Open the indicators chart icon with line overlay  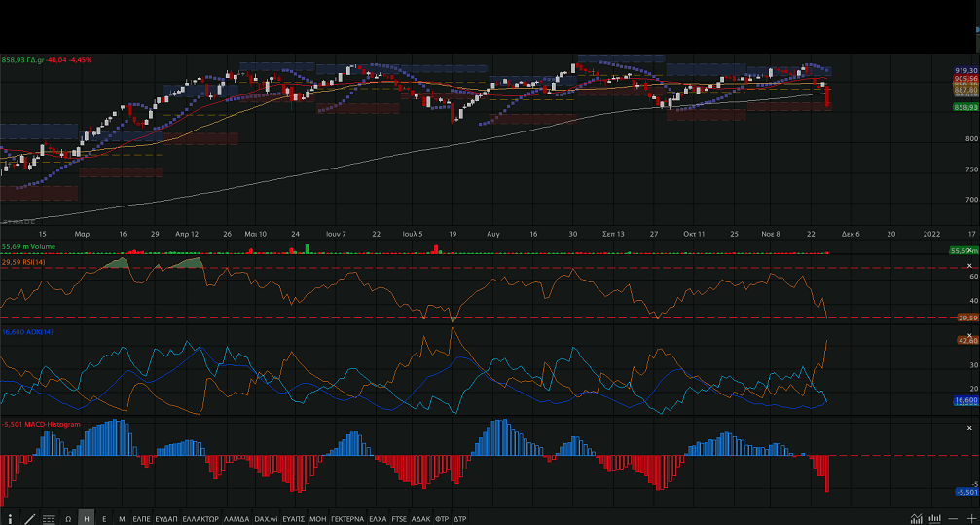916,518
